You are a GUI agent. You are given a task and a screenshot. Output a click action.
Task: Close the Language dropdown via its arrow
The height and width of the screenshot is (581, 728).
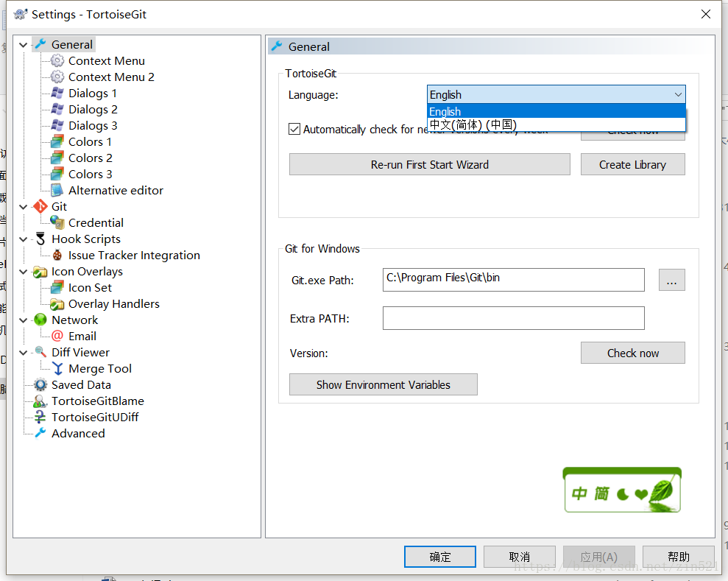coord(678,95)
